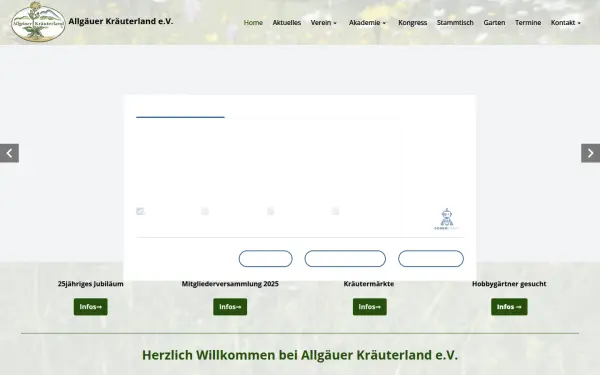Toggle the already-checked checkbox in cookie dialog
The width and height of the screenshot is (600, 375).
coord(140,211)
